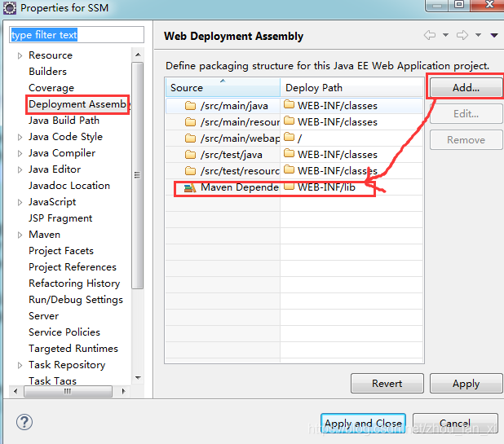Click the Revert button
Image resolution: width=504 pixels, height=444 pixels.
pyautogui.click(x=387, y=384)
